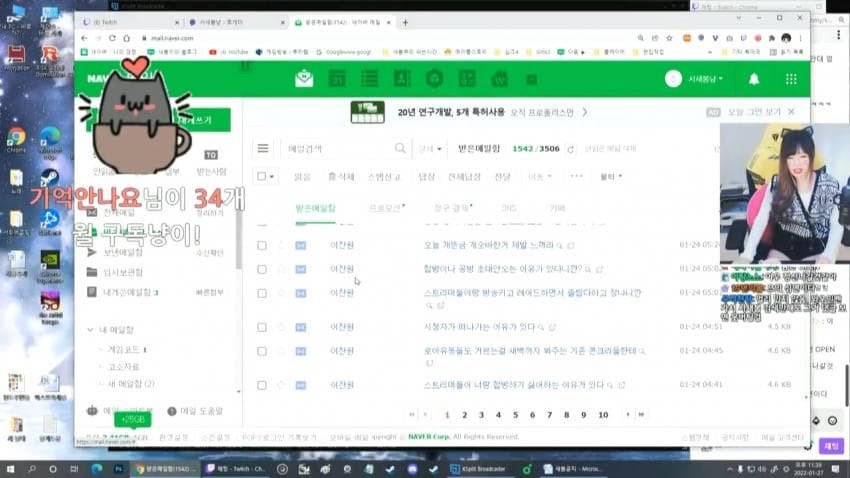Close the ad banner with X icon
850x478 pixels.
click(x=791, y=112)
